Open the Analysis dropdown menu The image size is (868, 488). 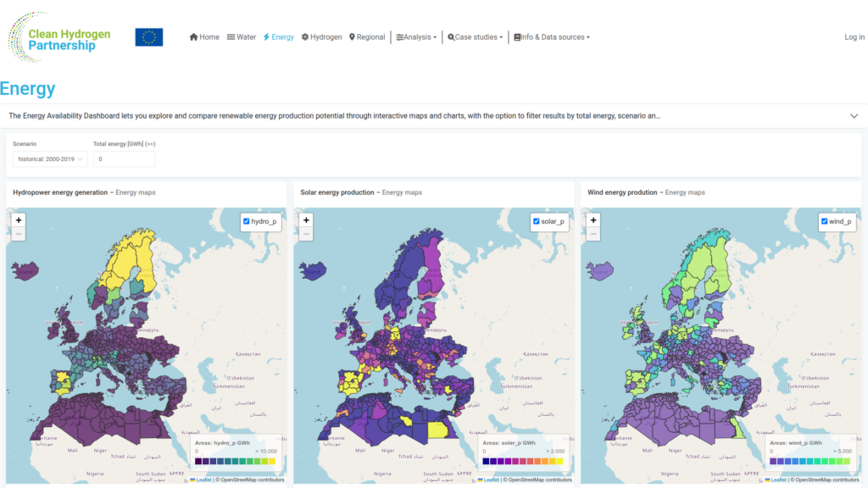(416, 37)
